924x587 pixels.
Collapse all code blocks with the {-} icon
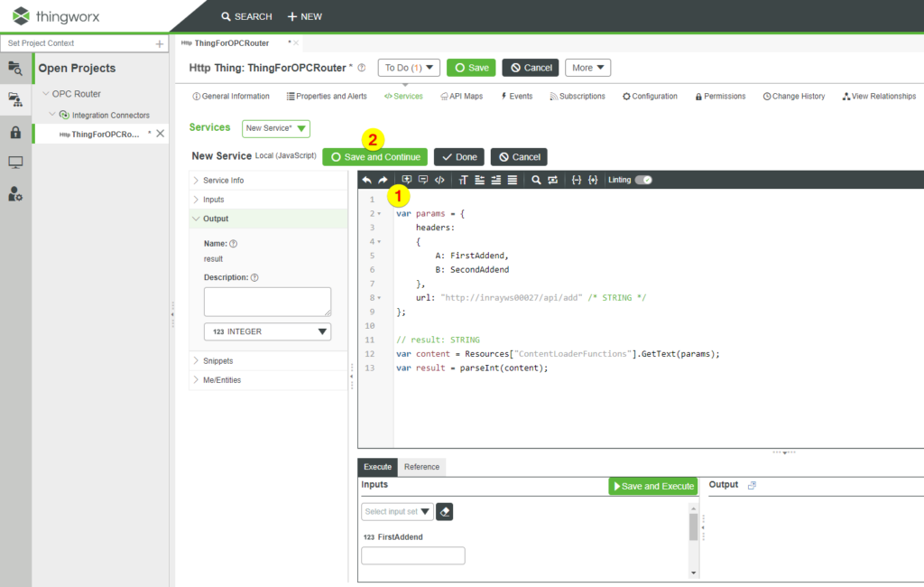pyautogui.click(x=576, y=180)
